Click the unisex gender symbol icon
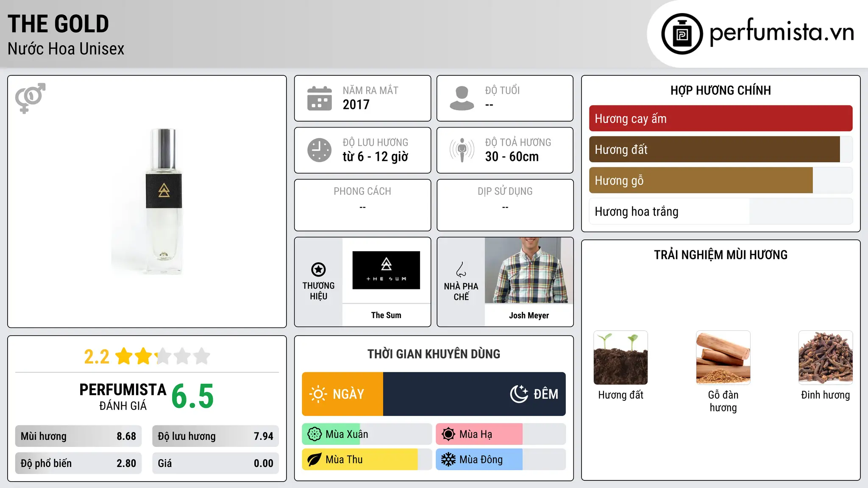This screenshot has height=488, width=868. click(x=30, y=98)
